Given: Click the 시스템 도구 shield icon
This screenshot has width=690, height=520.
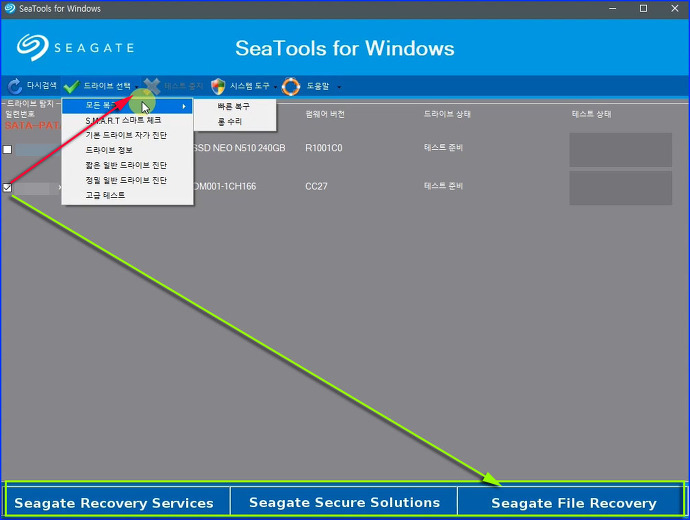Looking at the screenshot, I should pos(218,86).
